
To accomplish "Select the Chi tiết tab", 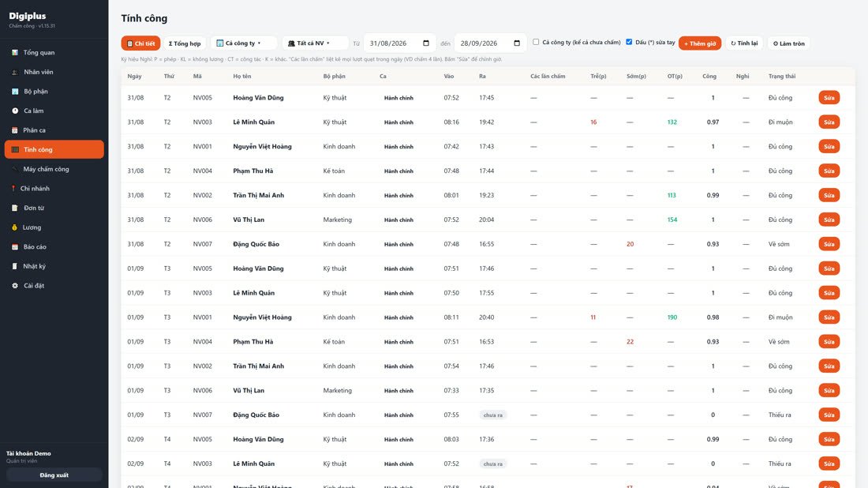I will 140,43.
